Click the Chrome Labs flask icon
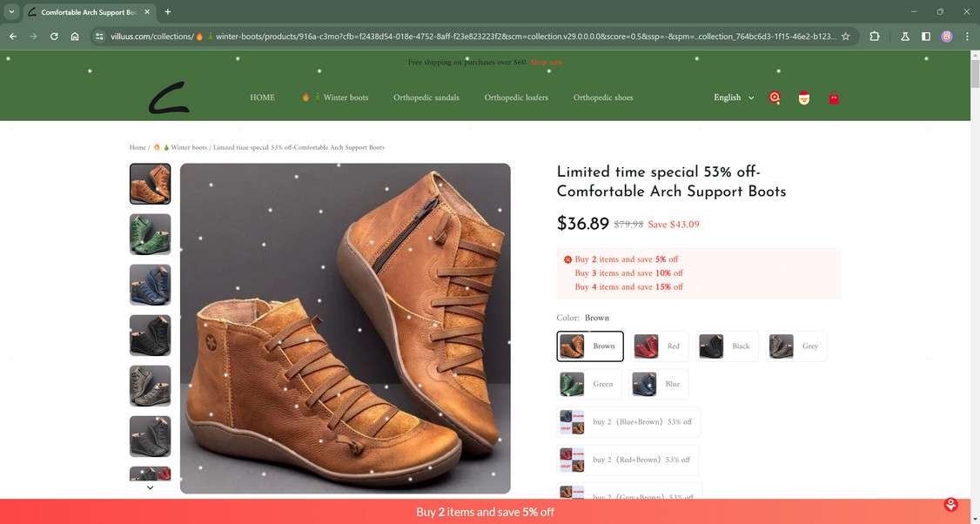This screenshot has width=980, height=524. [903, 37]
